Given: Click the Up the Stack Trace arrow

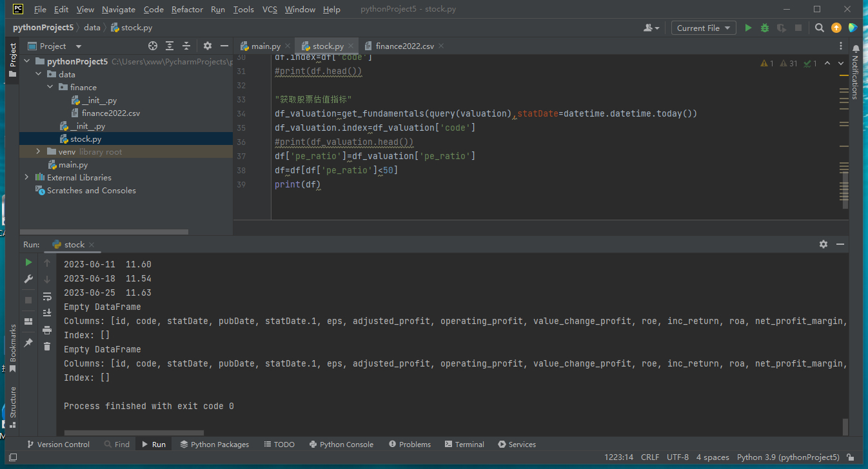Looking at the screenshot, I should (x=47, y=263).
